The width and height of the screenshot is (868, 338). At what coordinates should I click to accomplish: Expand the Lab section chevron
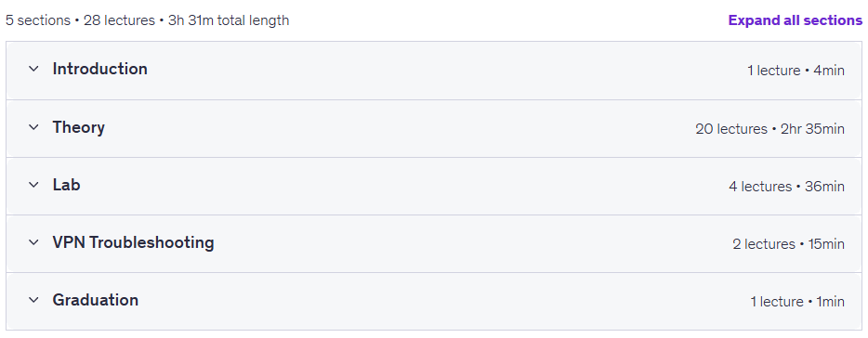(33, 185)
